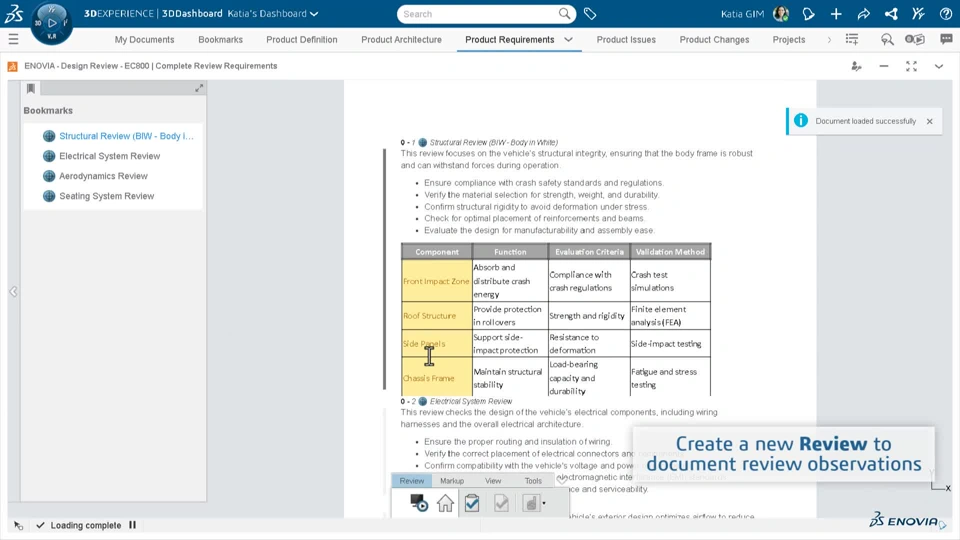Open the collaboration network icon

891,13
